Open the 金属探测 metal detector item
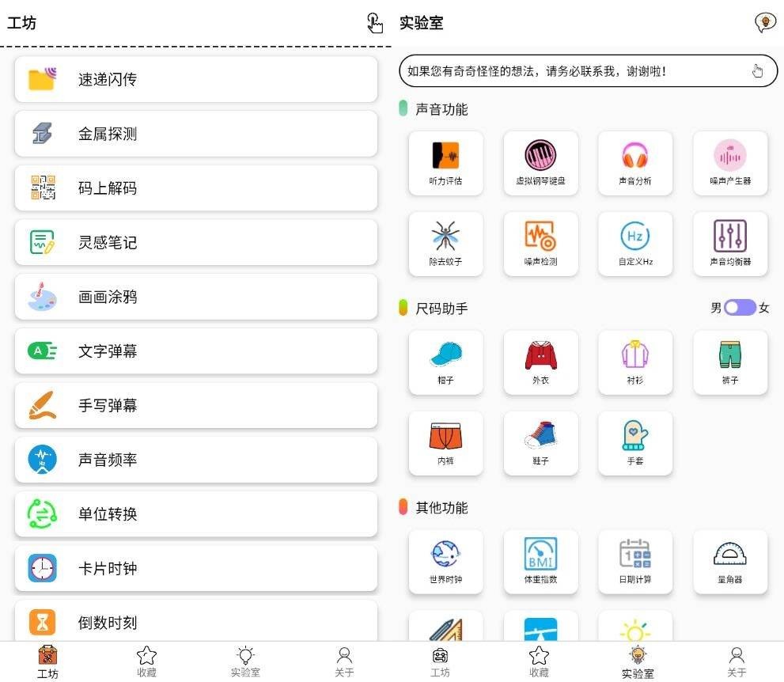784x682 pixels. [195, 134]
